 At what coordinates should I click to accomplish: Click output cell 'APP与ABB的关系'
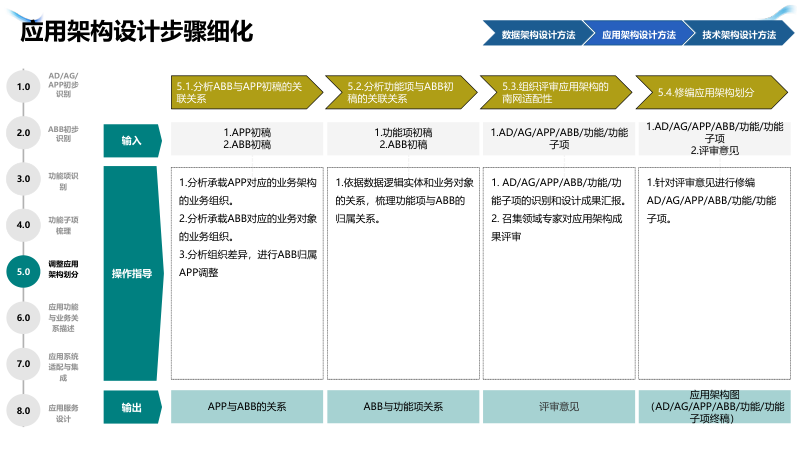point(247,407)
